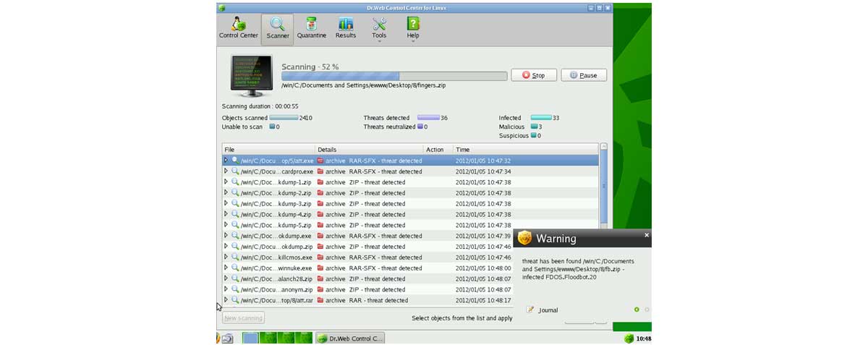The width and height of the screenshot is (868, 345).
Task: Click the magnifier icon beside alanch28.zip
Action: [x=235, y=278]
